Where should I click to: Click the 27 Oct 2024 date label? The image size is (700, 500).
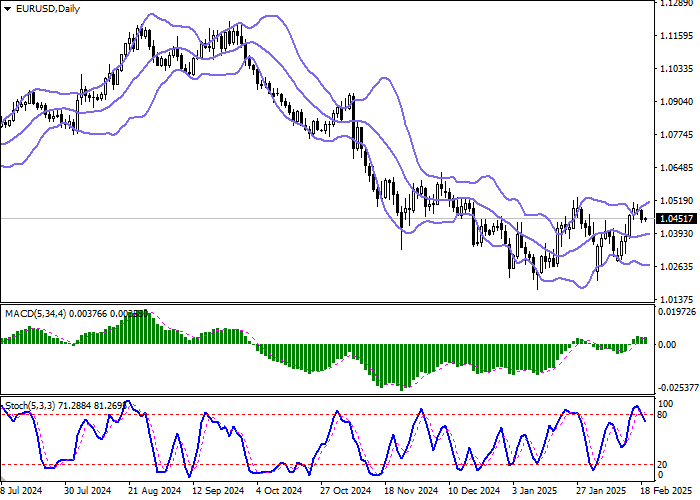tap(344, 491)
